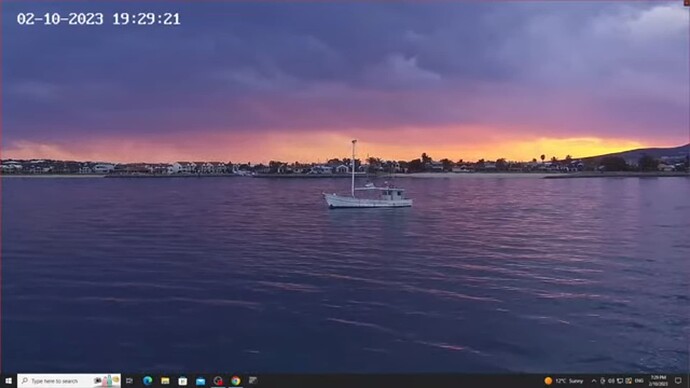
Task: Open the red circular app beside Chrome
Action: 218,381
